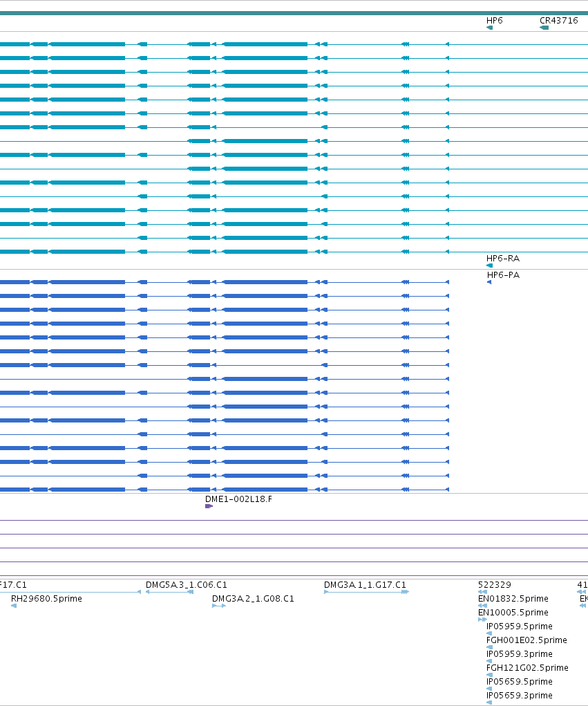Viewport: 588px width, 706px height.
Task: Select the DMG3A.2_1.G08.C1 alignment glyph
Action: 219,606
